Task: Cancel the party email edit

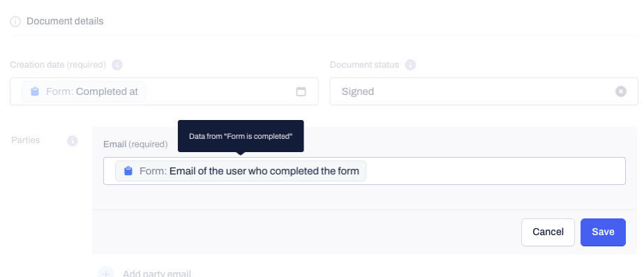Action: pos(548,232)
